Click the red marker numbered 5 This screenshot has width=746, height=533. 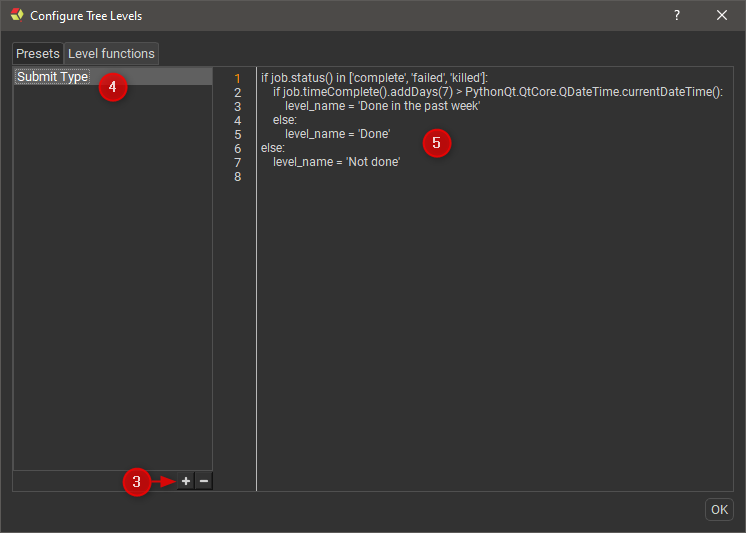(436, 143)
